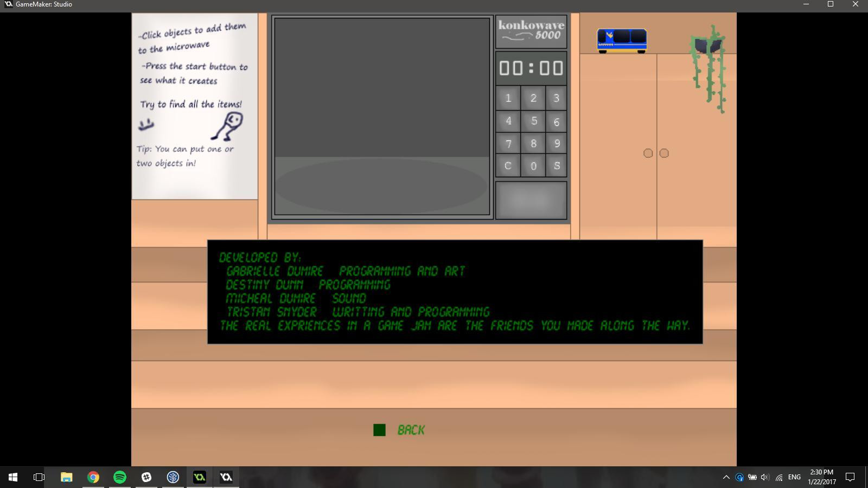Viewport: 868px width, 488px height.
Task: Click the hanging plant on the cabinet
Action: tap(709, 69)
